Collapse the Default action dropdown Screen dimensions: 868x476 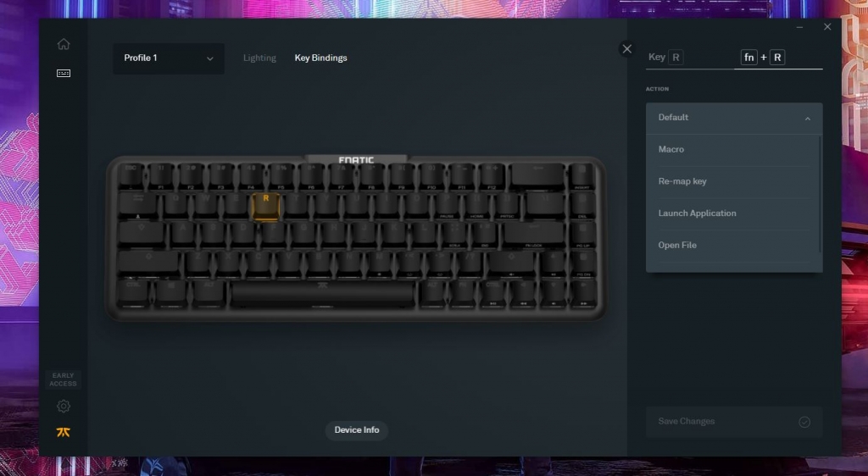click(734, 118)
